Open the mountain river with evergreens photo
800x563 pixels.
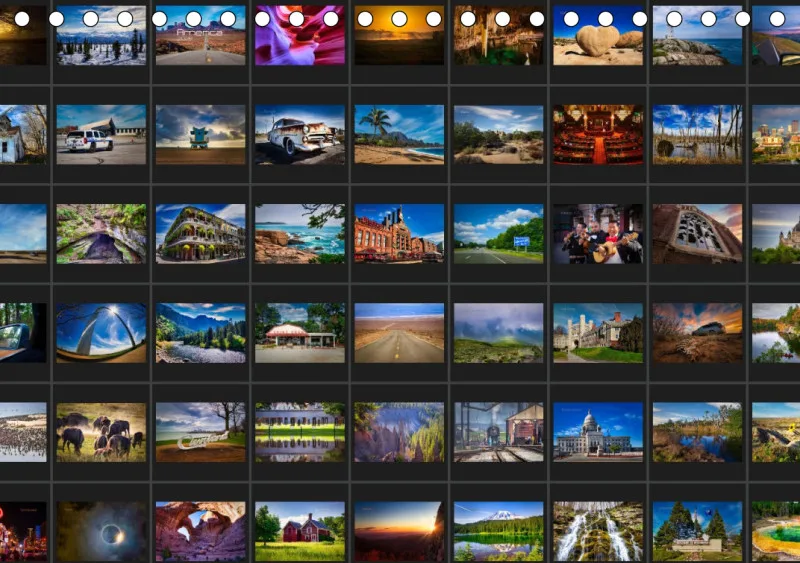coord(201,333)
